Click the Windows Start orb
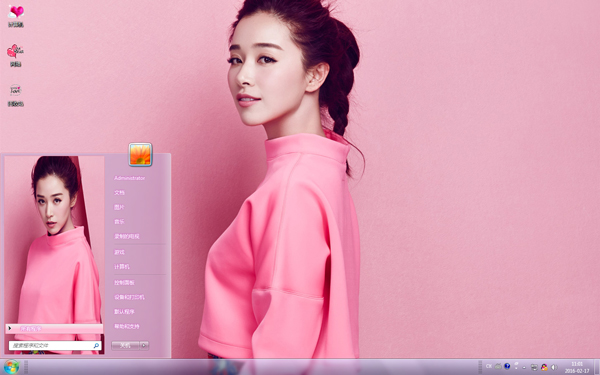The image size is (600, 375). point(11,367)
